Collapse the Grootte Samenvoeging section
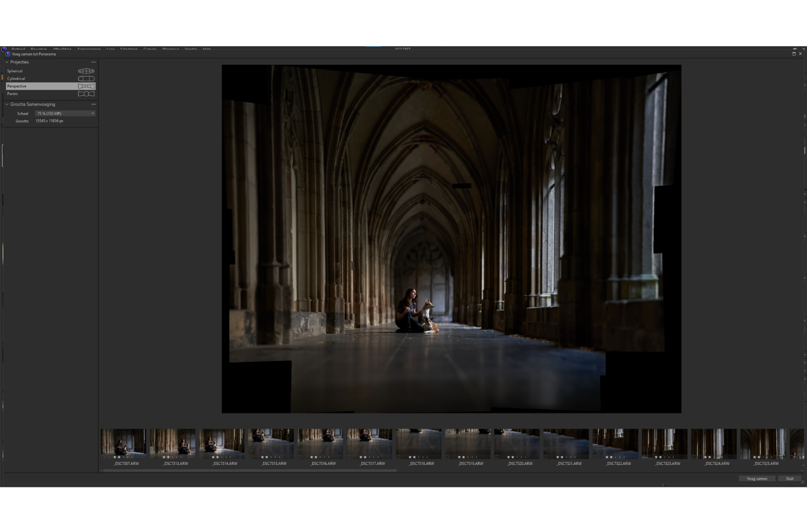The image size is (807, 532). pos(7,105)
